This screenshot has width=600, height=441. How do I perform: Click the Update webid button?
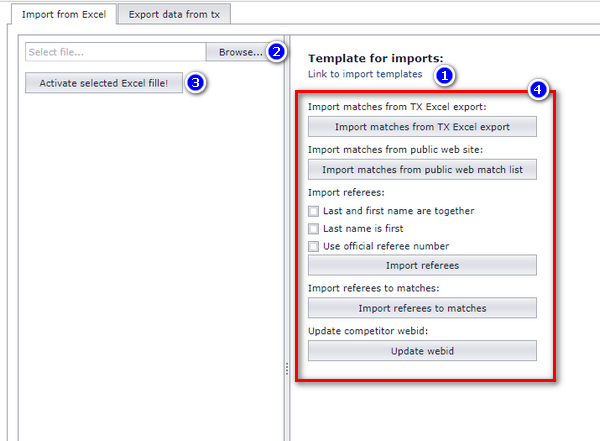(422, 351)
